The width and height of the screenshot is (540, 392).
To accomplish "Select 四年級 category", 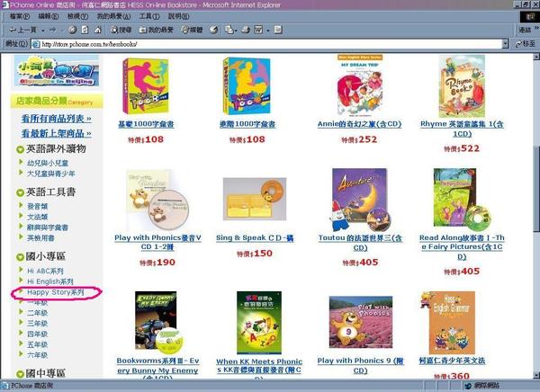I will [x=37, y=334].
